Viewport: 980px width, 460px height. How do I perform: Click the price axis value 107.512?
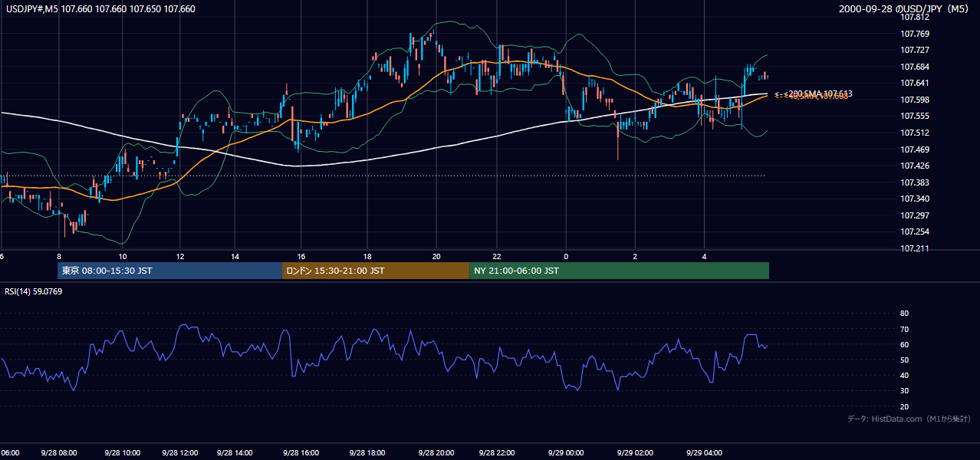[915, 133]
